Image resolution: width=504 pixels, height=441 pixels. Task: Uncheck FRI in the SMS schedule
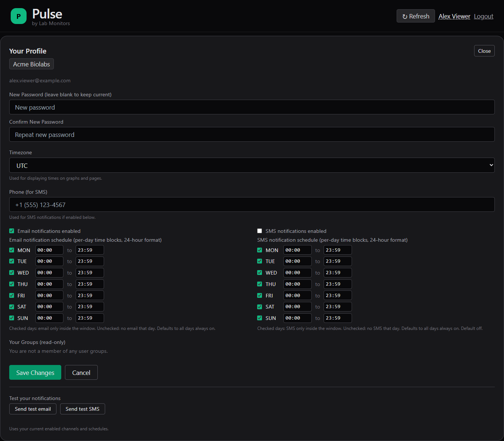pos(260,296)
